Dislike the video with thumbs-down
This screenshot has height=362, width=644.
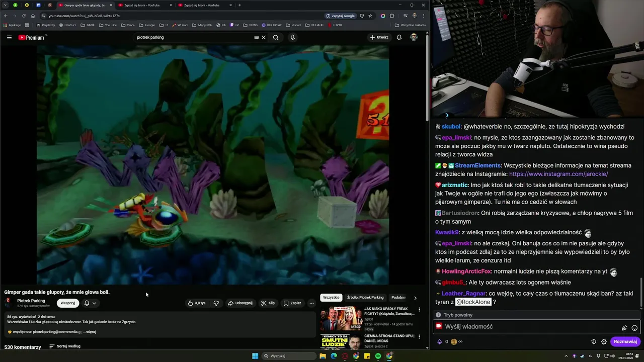216,303
